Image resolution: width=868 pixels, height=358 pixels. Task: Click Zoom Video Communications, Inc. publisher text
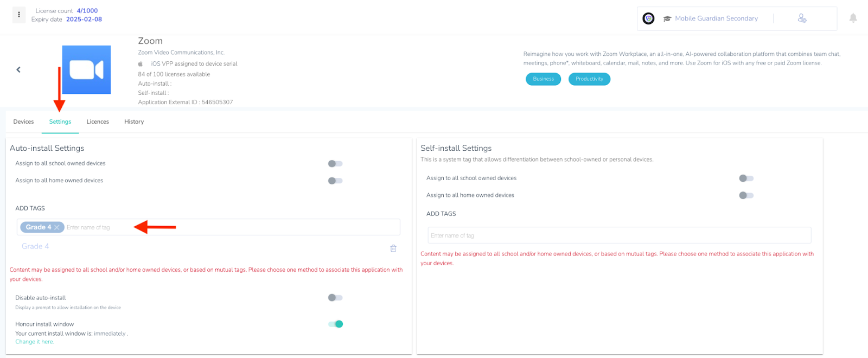(181, 53)
